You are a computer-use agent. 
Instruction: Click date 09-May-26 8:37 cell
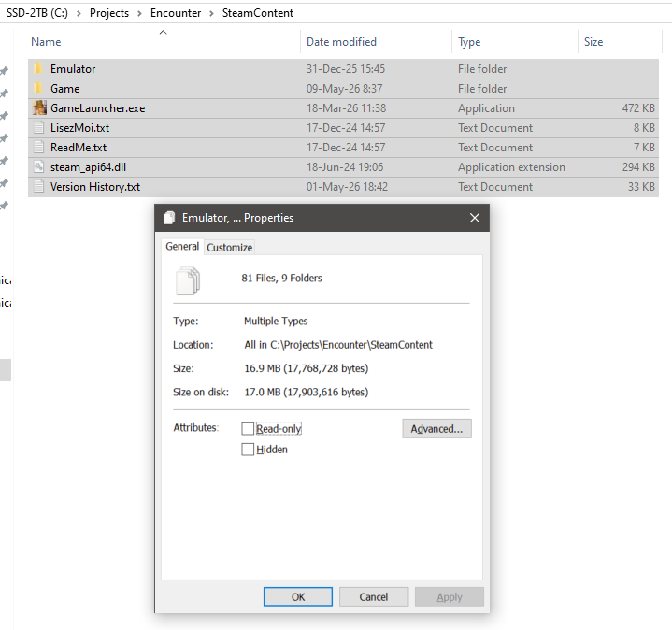point(344,89)
